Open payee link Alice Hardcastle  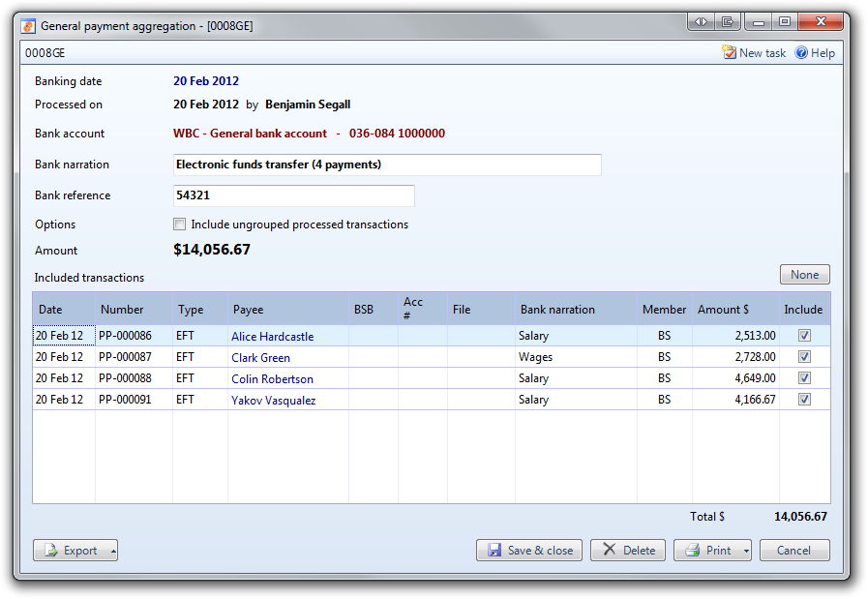272,337
